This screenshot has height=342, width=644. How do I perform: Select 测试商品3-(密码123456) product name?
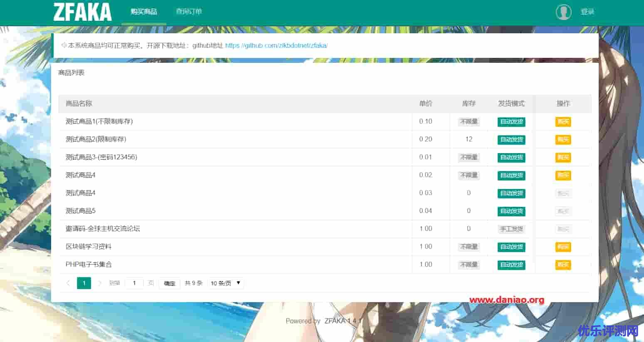[101, 157]
